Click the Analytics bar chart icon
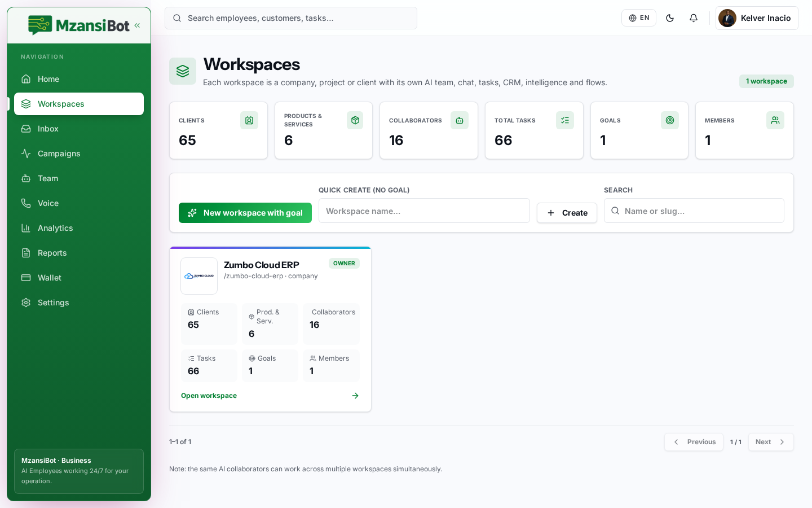 point(26,228)
